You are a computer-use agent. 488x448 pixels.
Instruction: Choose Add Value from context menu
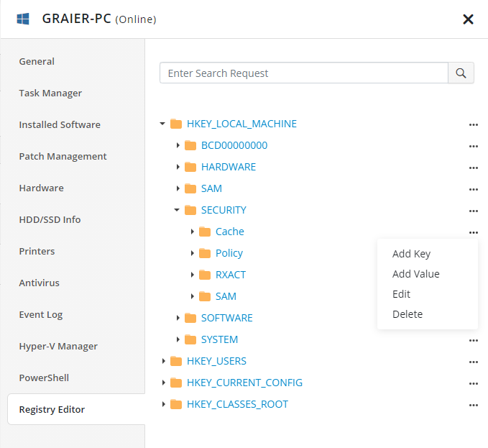(415, 274)
